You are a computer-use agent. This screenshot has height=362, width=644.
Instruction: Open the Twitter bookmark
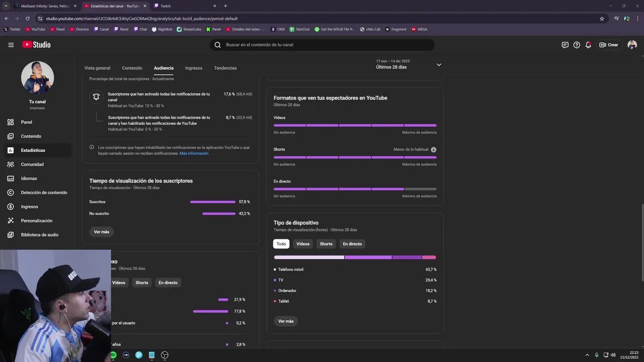pyautogui.click(x=12, y=29)
